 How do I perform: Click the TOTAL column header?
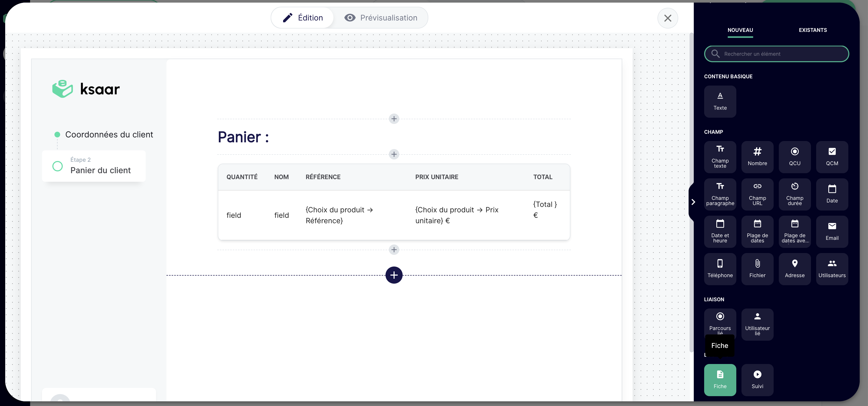542,177
